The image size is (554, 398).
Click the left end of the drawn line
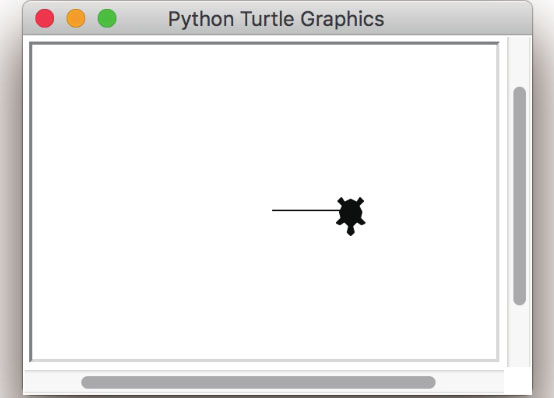[x=273, y=210]
